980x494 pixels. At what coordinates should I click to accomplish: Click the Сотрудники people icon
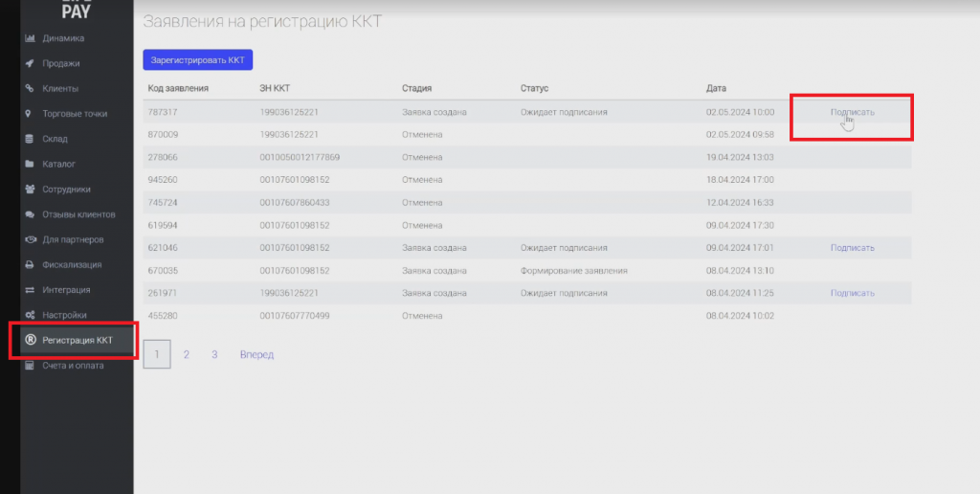tap(30, 190)
